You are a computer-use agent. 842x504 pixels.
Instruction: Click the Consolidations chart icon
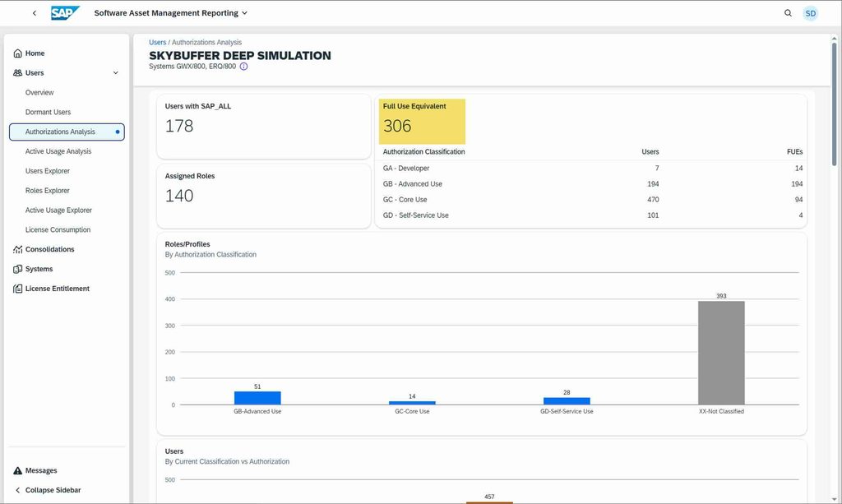(18, 249)
